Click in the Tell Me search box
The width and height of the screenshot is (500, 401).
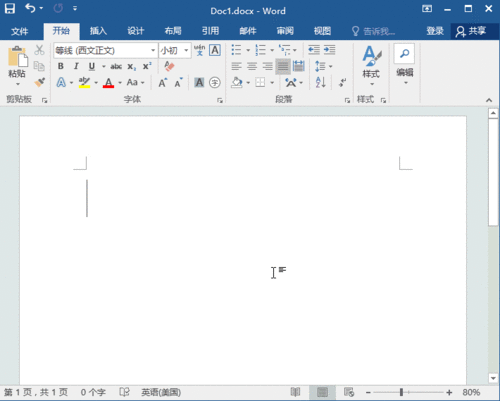(x=373, y=31)
